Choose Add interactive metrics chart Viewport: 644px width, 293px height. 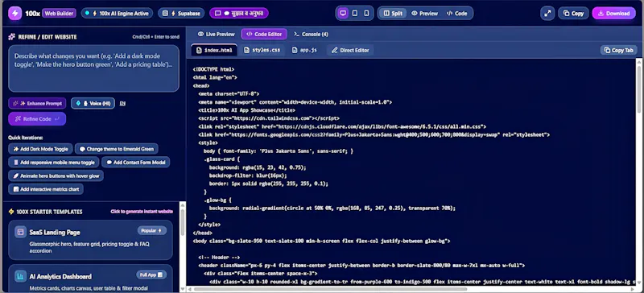pos(46,189)
